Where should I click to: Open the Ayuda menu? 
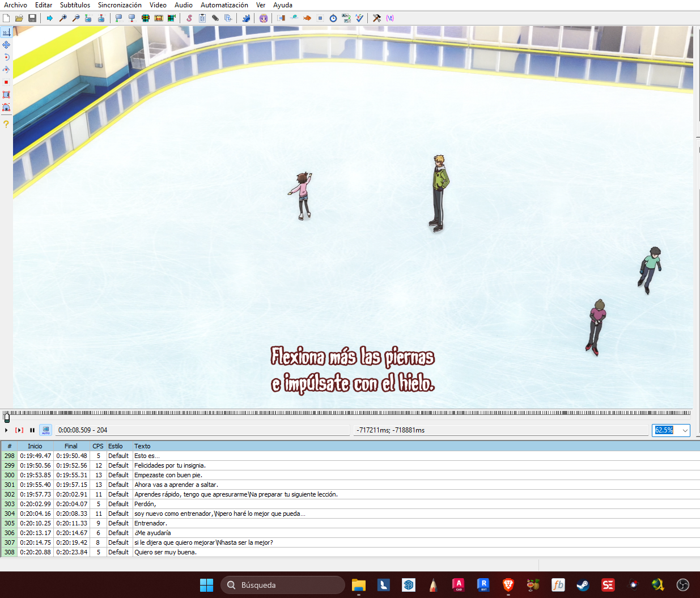(x=283, y=5)
